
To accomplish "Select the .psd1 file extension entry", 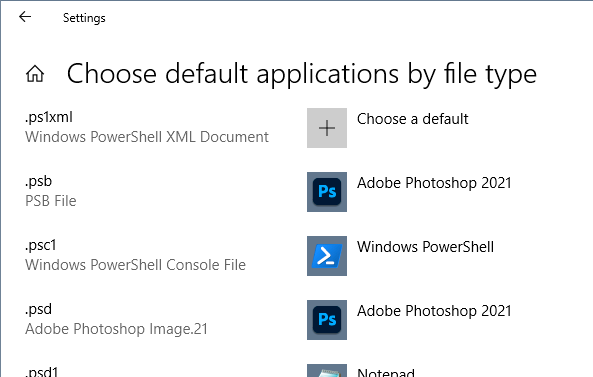I will point(42,371).
